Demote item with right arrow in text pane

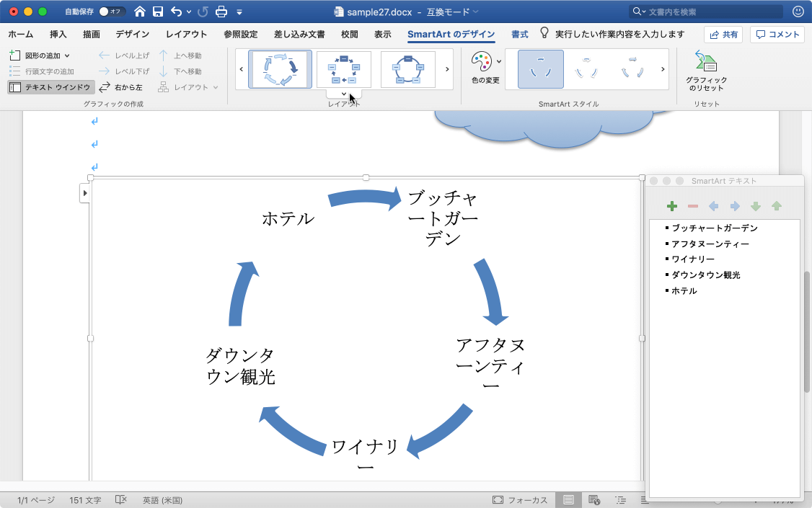pyautogui.click(x=735, y=206)
